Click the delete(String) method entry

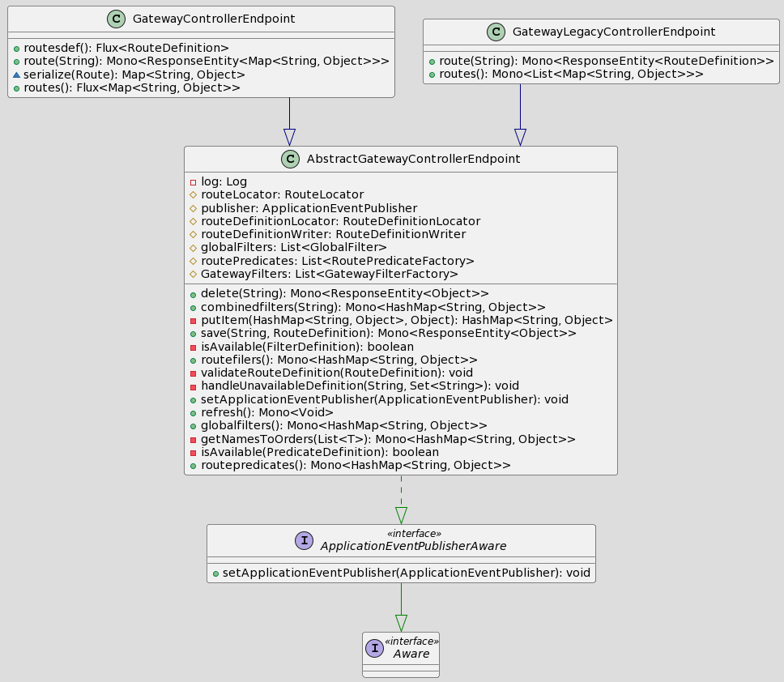(344, 293)
